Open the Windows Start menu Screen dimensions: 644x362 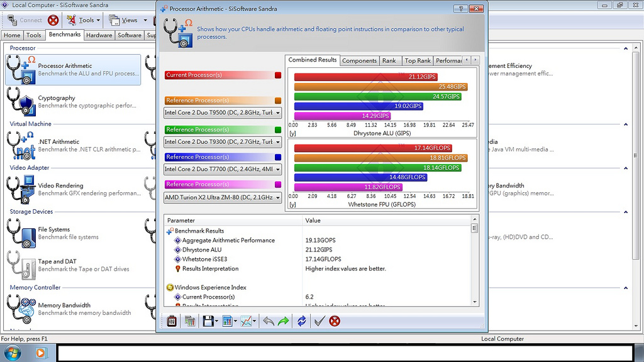pyautogui.click(x=11, y=353)
